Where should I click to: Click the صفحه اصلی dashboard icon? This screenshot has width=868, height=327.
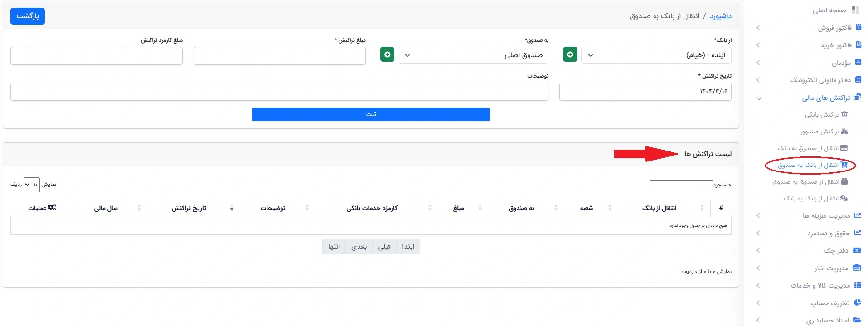(x=856, y=10)
